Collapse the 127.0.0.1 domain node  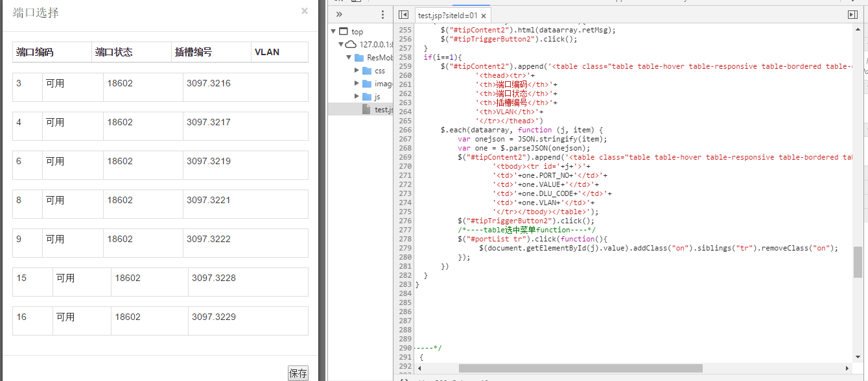tap(341, 44)
